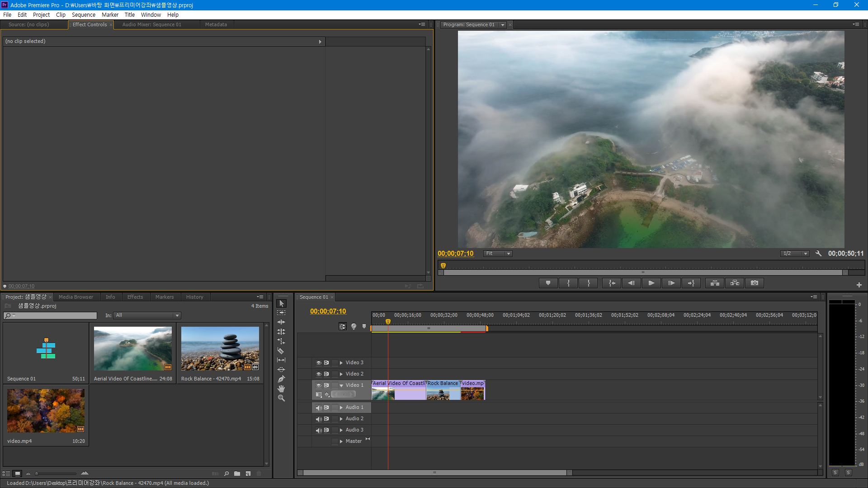Click the Export Frame camera icon
The height and width of the screenshot is (488, 868).
coord(755,283)
